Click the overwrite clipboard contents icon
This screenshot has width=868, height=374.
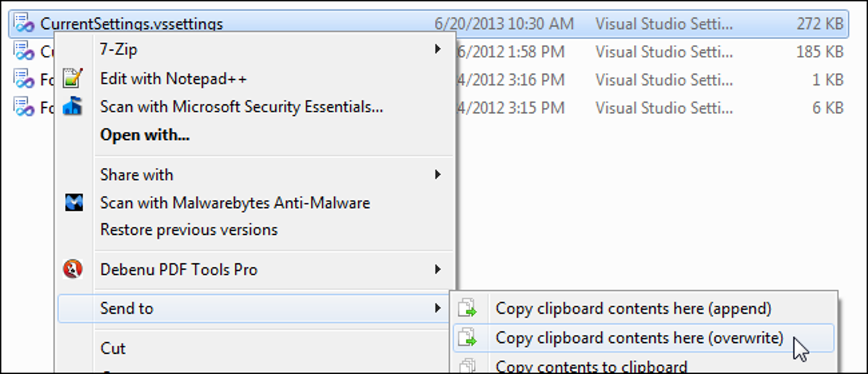click(x=469, y=338)
